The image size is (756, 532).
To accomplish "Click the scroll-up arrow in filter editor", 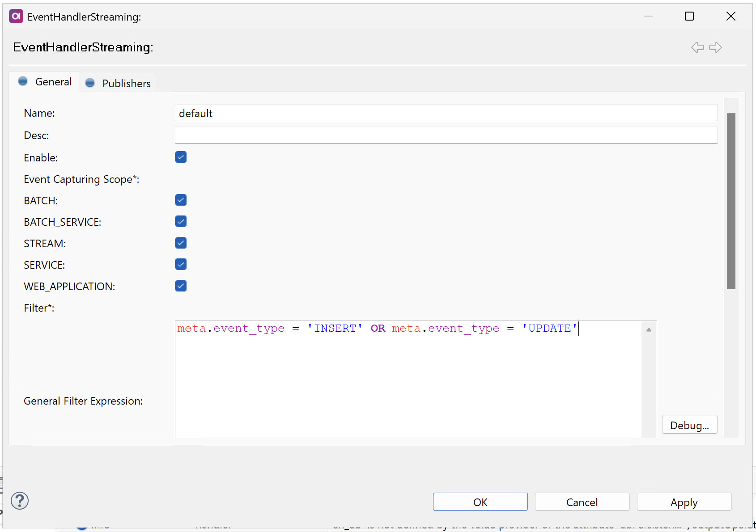I will [648, 329].
